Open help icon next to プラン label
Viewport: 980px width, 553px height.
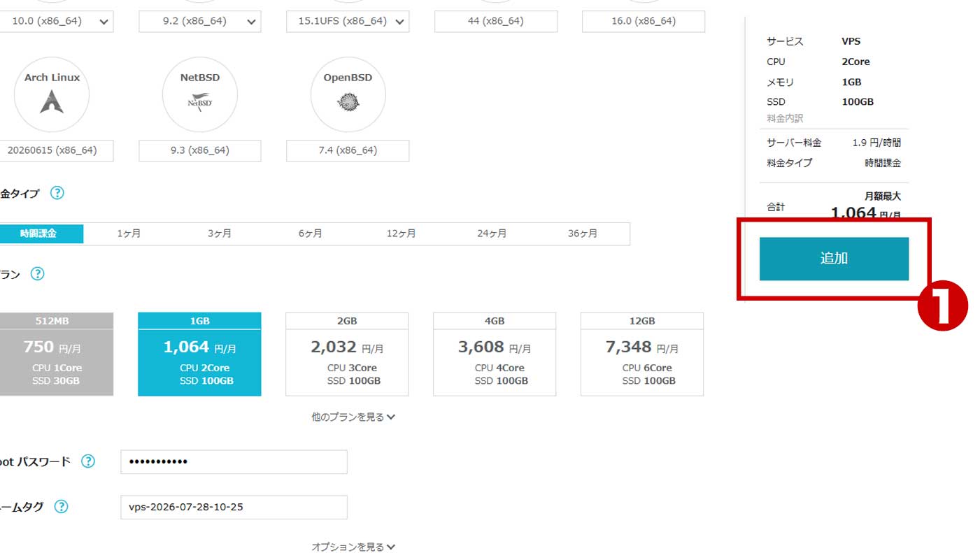(38, 274)
